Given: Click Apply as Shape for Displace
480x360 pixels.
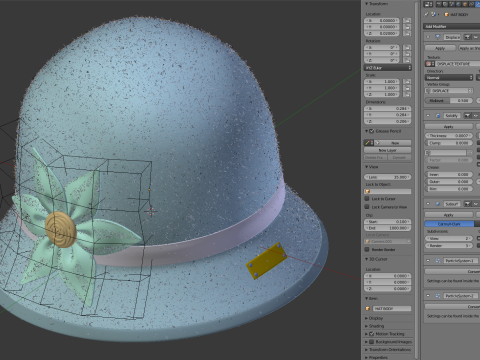Looking at the screenshot, I should tap(469, 48).
